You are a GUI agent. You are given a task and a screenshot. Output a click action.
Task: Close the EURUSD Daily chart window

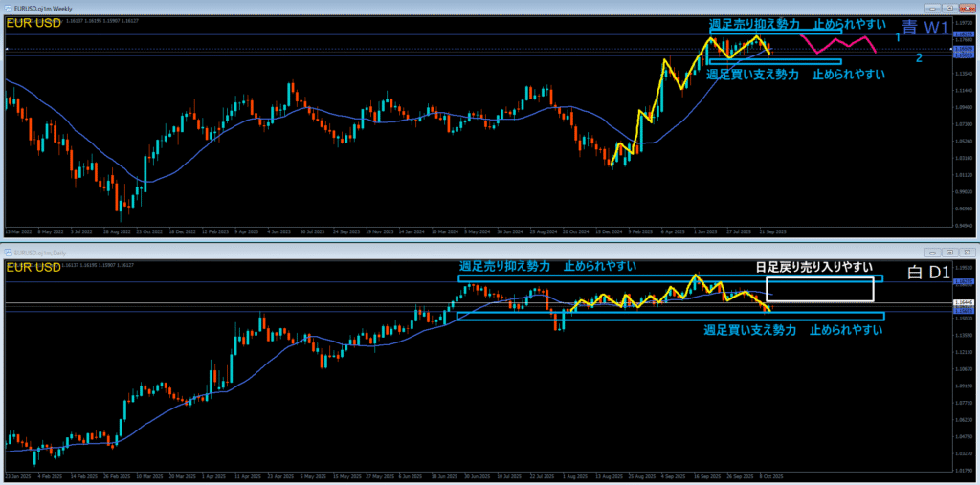coord(967,253)
